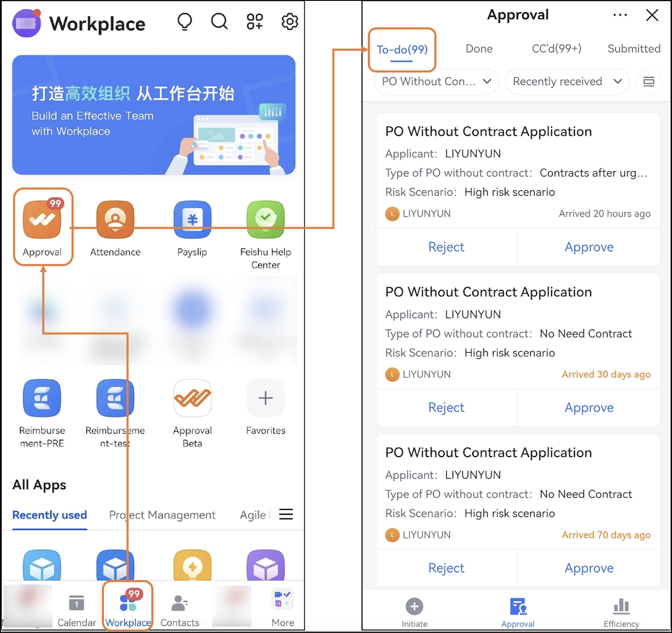The height and width of the screenshot is (633, 672).
Task: Open Workplace settings gear
Action: pyautogui.click(x=290, y=21)
